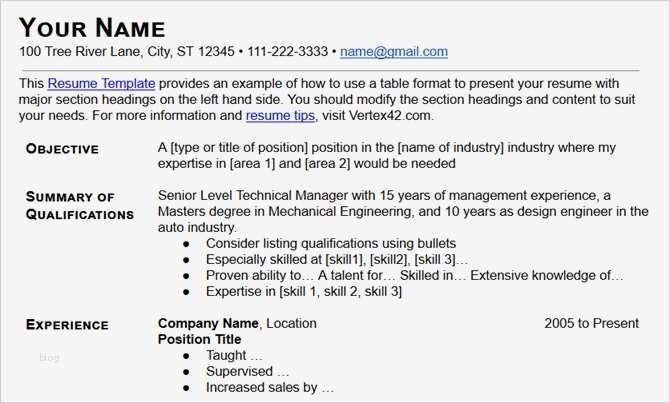The image size is (670, 403).
Task: Click the Proven ability to bullet
Action: pyautogui.click(x=414, y=275)
